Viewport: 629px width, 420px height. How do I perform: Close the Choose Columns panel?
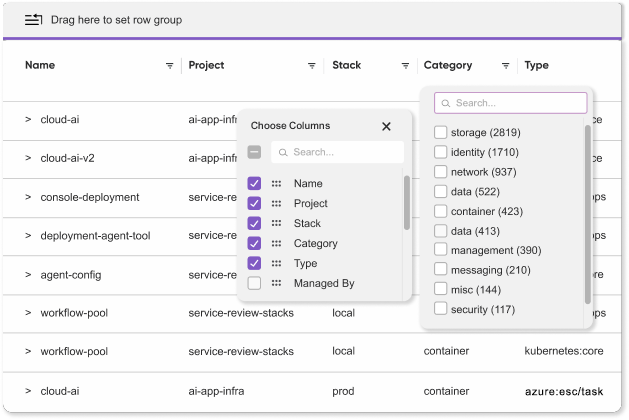[x=386, y=126]
